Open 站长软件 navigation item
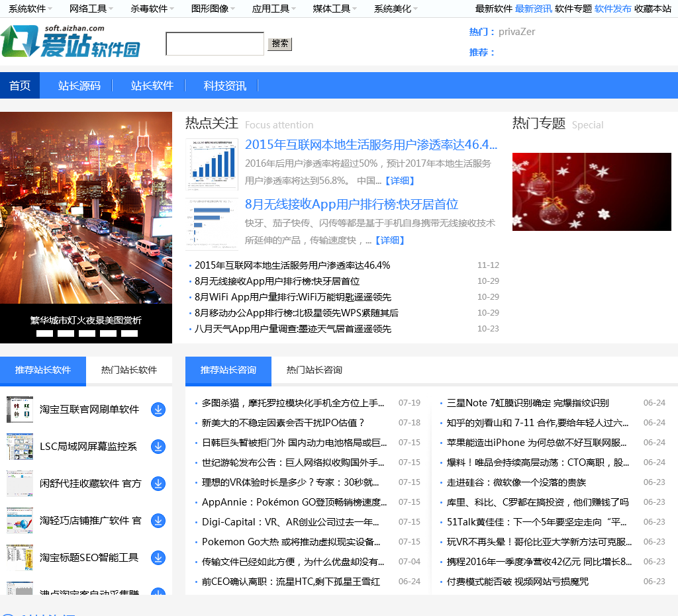The width and height of the screenshot is (678, 616). point(152,85)
